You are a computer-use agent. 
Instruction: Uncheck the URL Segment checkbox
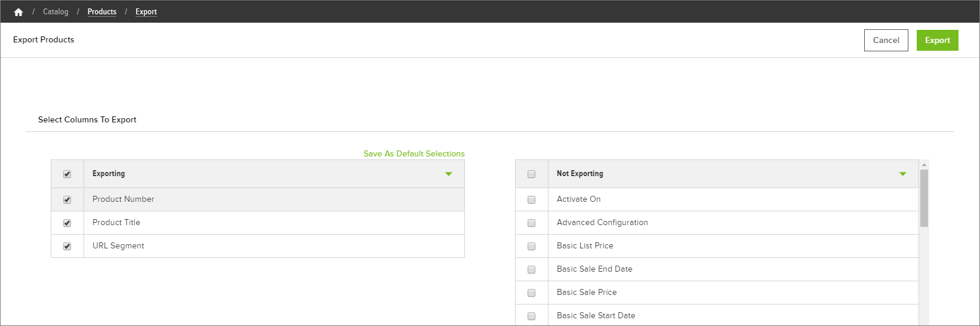point(67,247)
